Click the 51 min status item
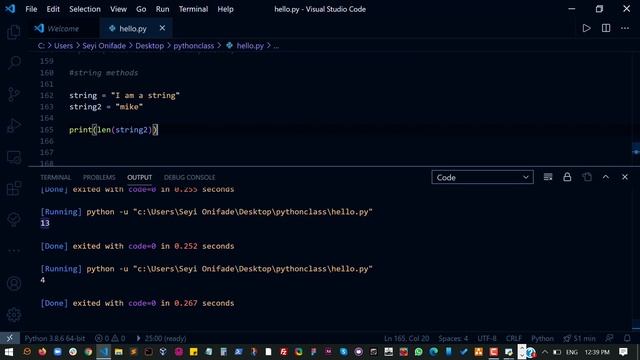 580,338
